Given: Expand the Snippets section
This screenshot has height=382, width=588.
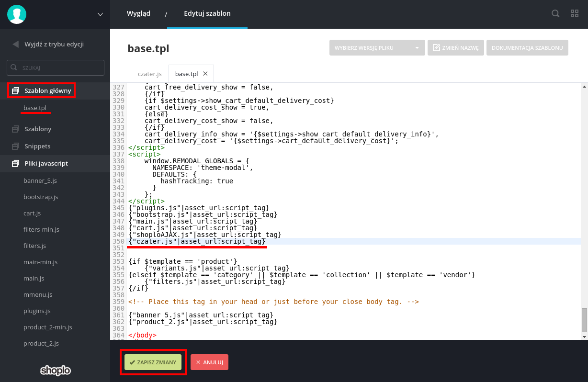Looking at the screenshot, I should [x=37, y=146].
